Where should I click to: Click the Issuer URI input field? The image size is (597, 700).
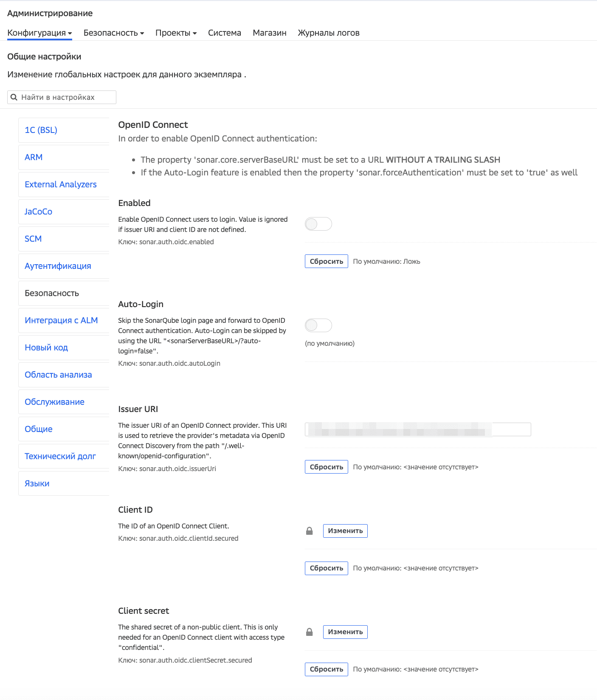(x=418, y=429)
